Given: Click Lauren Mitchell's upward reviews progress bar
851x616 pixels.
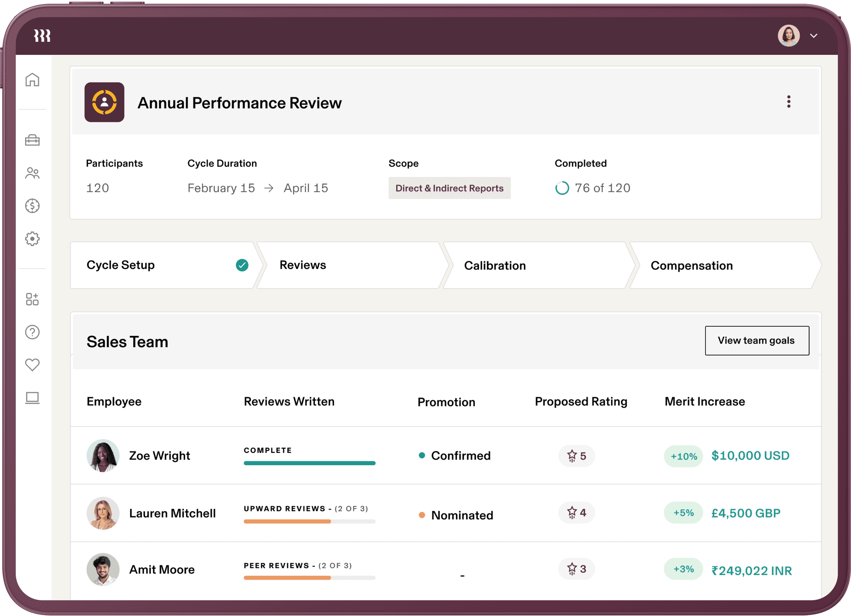Looking at the screenshot, I should click(309, 522).
